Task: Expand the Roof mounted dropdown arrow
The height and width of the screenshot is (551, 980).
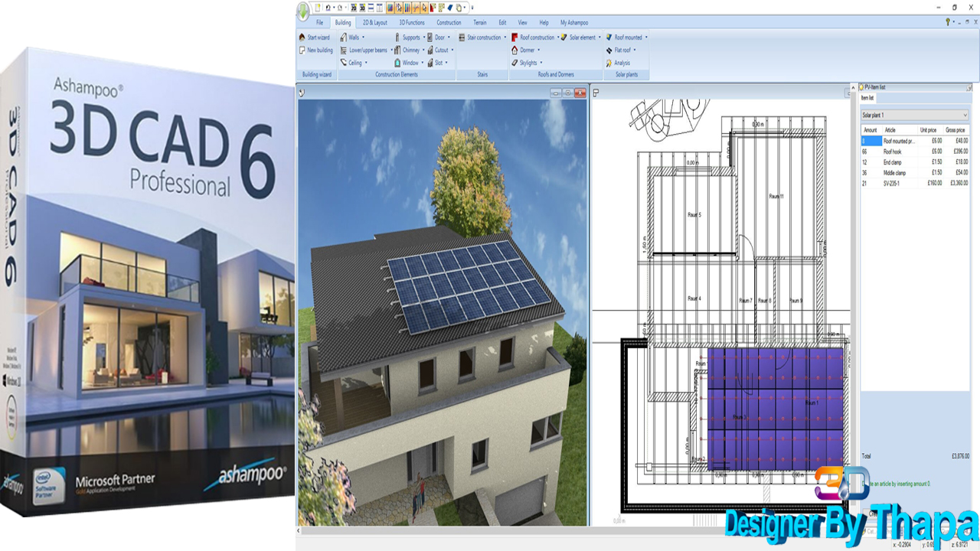Action: (646, 37)
